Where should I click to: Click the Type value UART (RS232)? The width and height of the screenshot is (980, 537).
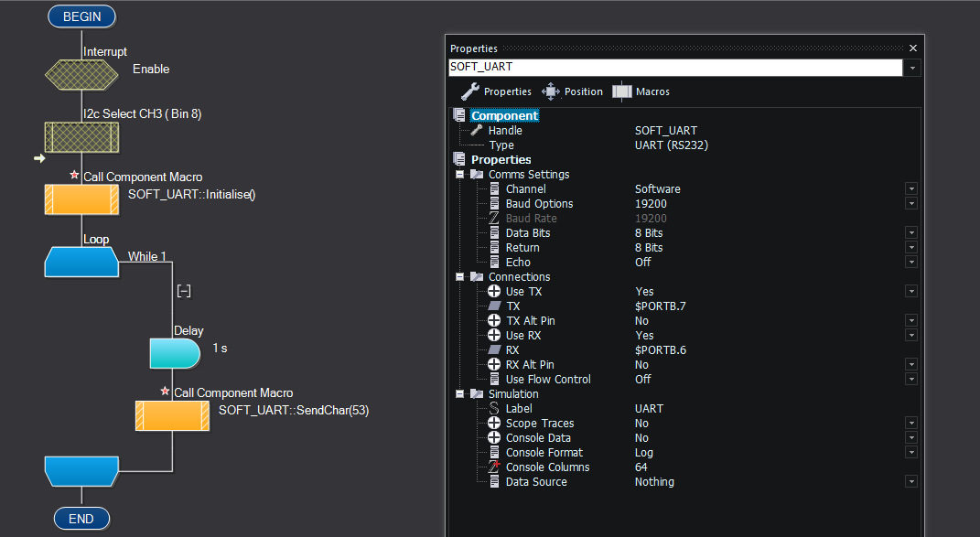672,145
